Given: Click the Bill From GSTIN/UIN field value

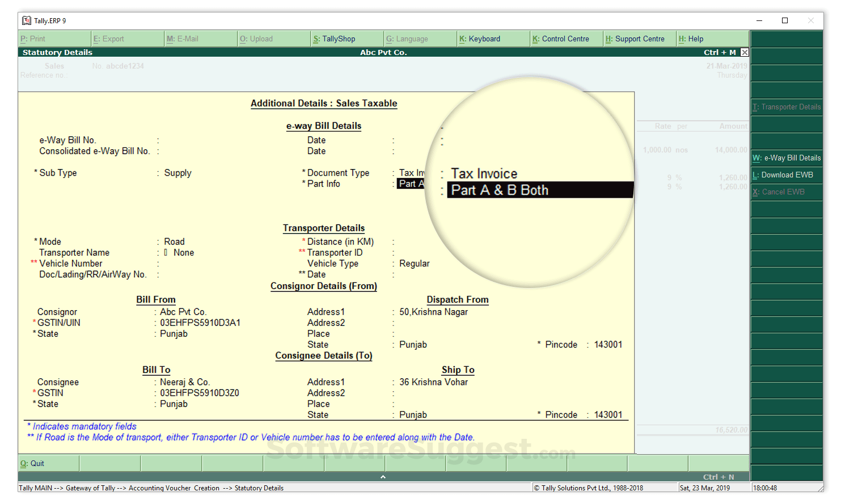Looking at the screenshot, I should pyautogui.click(x=200, y=323).
